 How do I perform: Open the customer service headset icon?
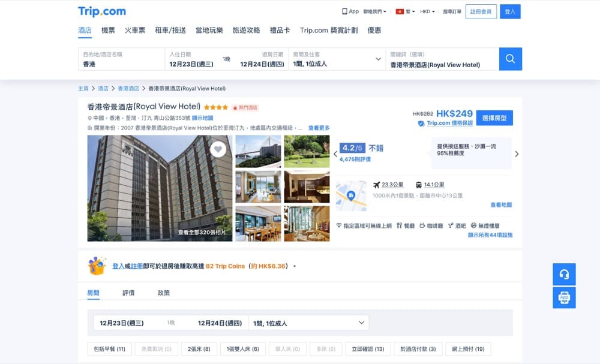click(x=564, y=274)
